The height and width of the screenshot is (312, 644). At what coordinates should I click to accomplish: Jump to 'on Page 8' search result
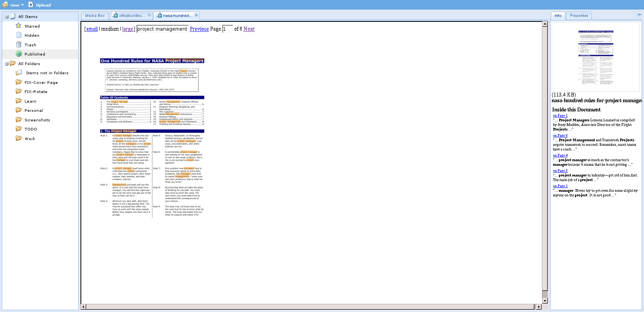click(x=560, y=136)
